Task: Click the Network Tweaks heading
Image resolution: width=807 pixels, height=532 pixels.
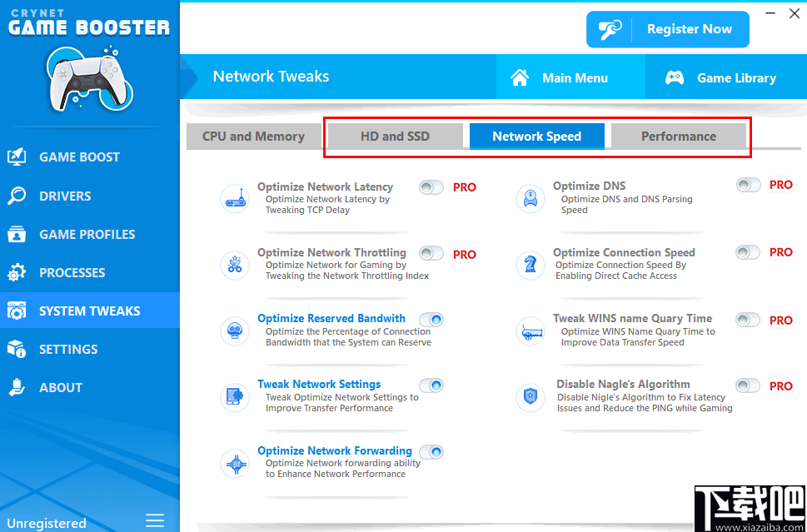Action: (271, 76)
